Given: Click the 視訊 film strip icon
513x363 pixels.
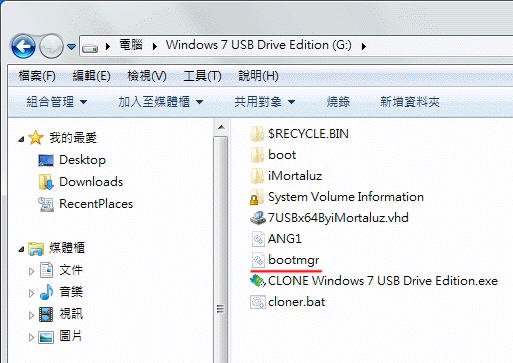Looking at the screenshot, I should (46, 314).
